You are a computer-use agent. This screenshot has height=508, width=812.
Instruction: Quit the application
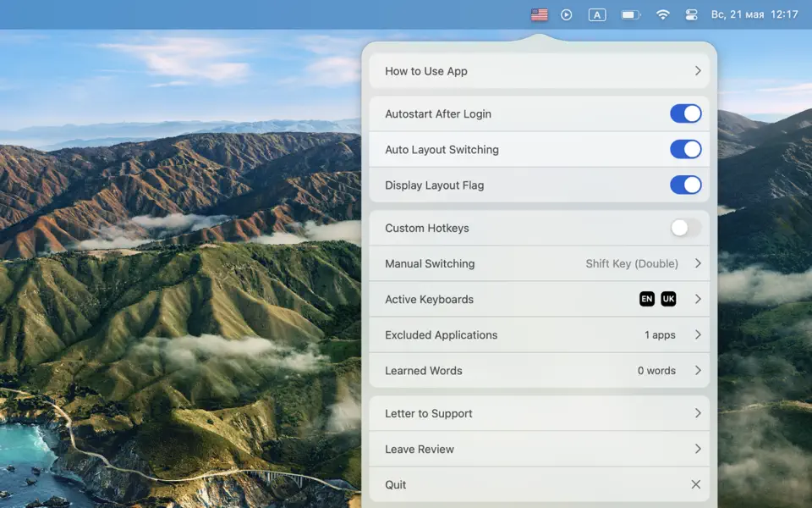[540, 483]
